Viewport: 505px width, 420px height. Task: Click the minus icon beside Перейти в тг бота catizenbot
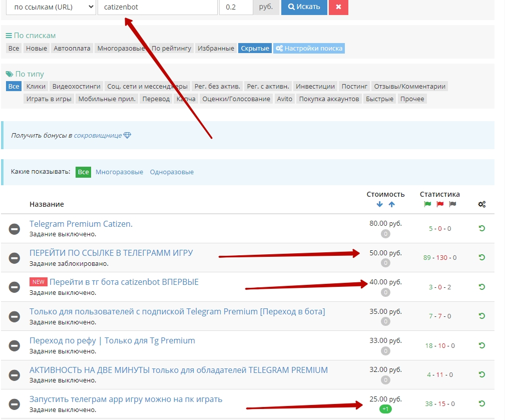pos(14,287)
